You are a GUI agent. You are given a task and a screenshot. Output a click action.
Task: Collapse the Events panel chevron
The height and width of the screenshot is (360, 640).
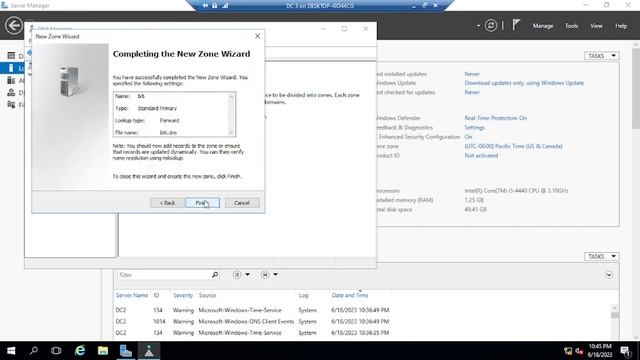[609, 275]
